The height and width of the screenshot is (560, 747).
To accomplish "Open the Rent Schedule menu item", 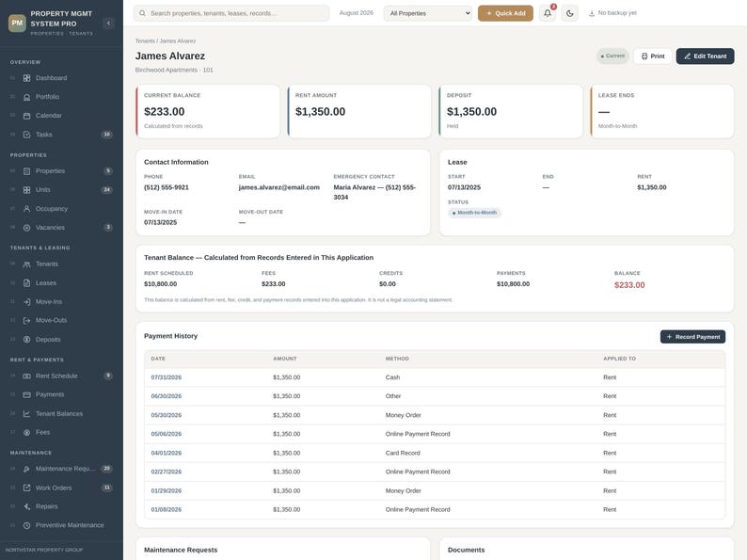I will pos(61,376).
